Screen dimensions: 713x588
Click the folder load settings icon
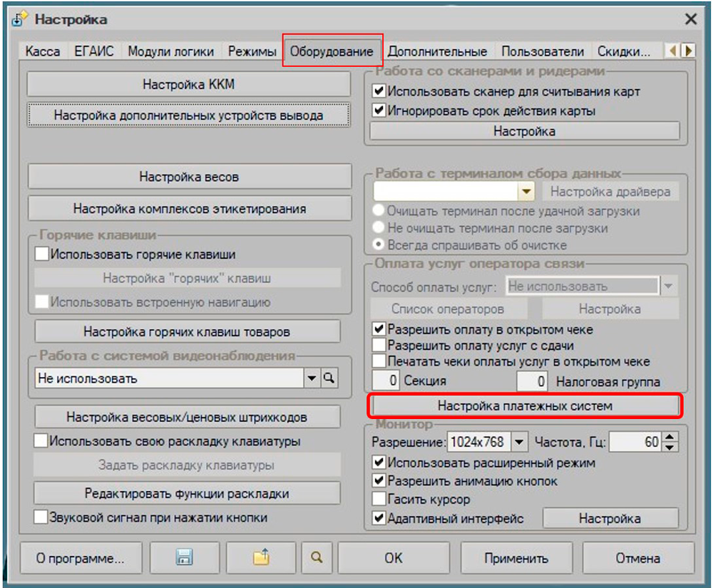tap(261, 558)
